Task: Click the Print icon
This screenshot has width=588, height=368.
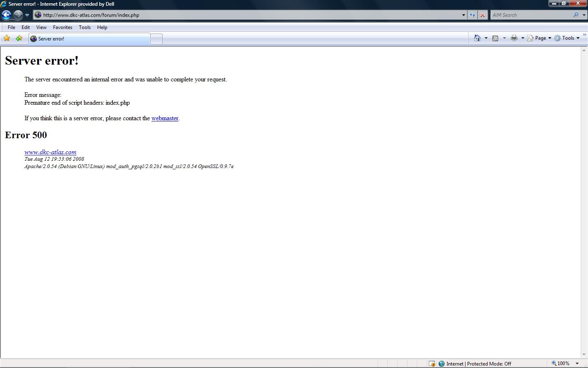Action: (x=514, y=38)
